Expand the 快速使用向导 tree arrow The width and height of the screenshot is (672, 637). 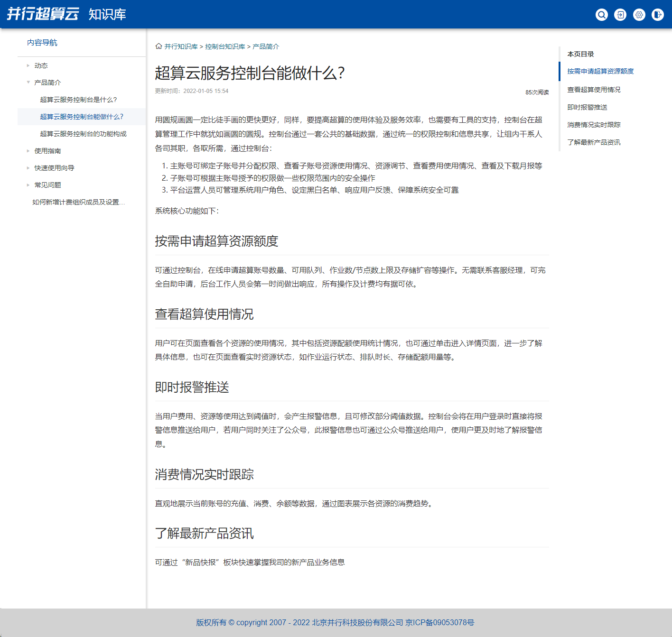coord(28,168)
